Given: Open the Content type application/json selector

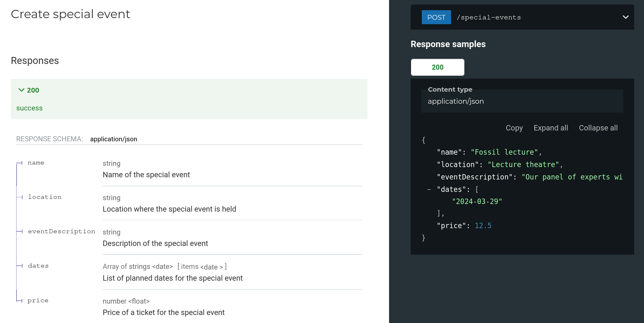Looking at the screenshot, I should click(x=522, y=101).
